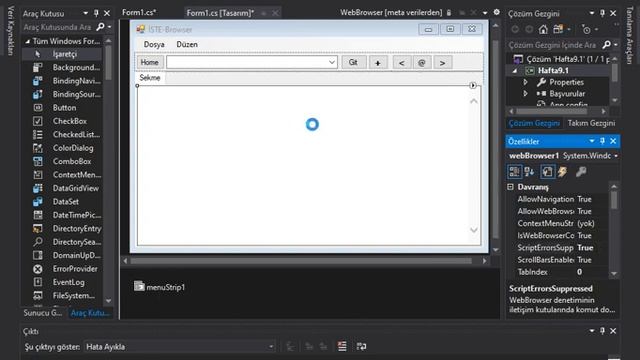
Task: Pick the BackgroundWorker toolbox item
Action: (x=62, y=67)
